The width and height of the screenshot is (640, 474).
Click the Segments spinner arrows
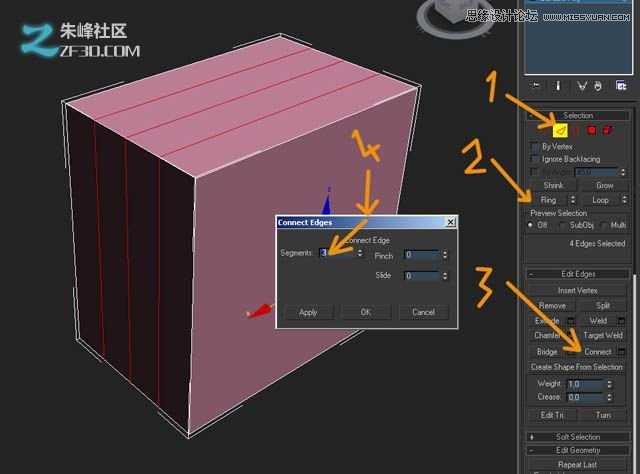pos(360,253)
